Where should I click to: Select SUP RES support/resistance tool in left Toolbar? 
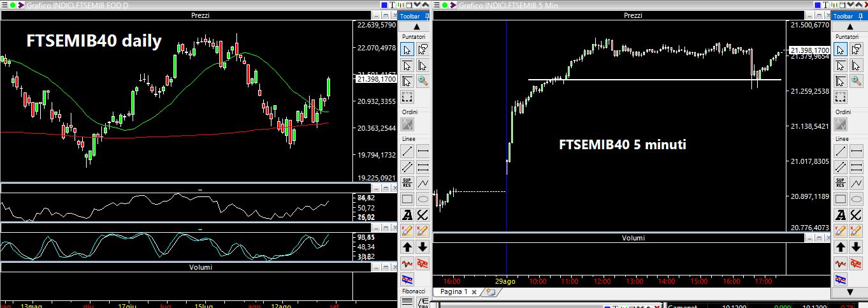click(x=407, y=183)
